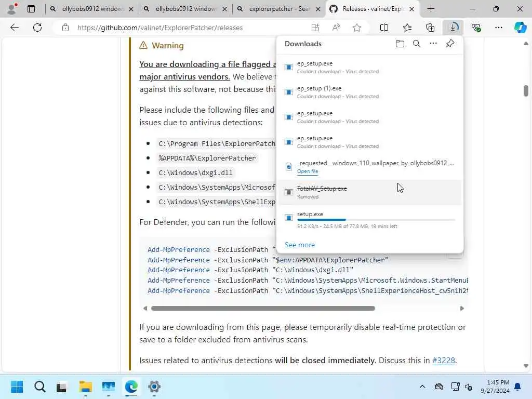532x399 pixels.
Task: Click page scrollbar down arrow
Action: click(526, 366)
